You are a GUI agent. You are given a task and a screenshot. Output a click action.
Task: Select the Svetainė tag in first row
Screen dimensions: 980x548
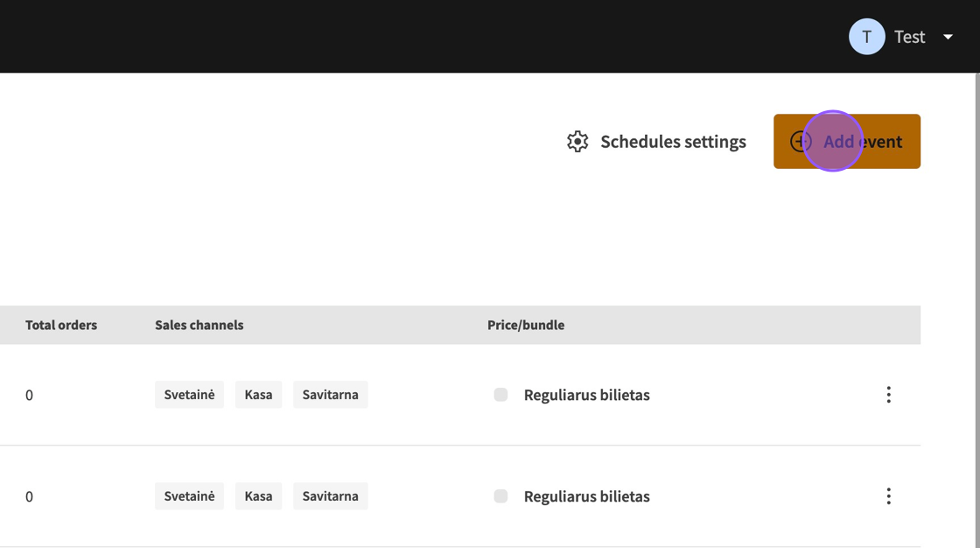(x=189, y=395)
